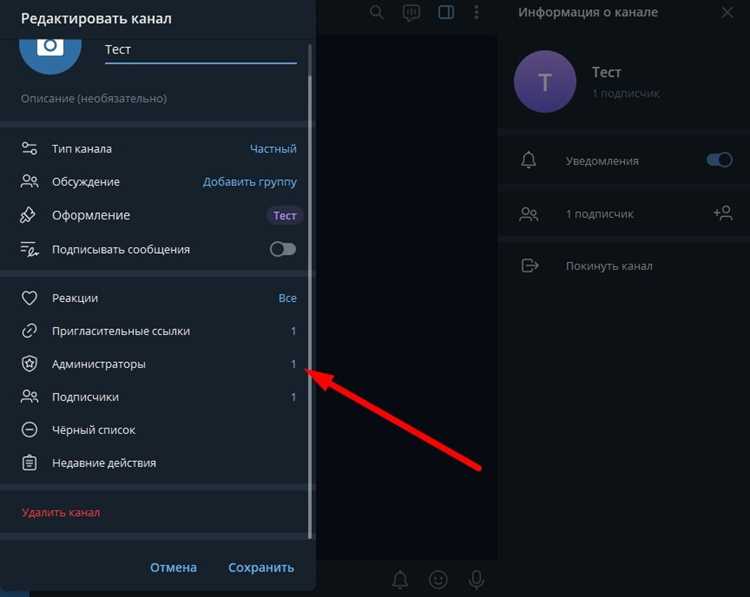Click the search icon in chat header
Viewport: 750px width, 597px height.
pyautogui.click(x=377, y=12)
